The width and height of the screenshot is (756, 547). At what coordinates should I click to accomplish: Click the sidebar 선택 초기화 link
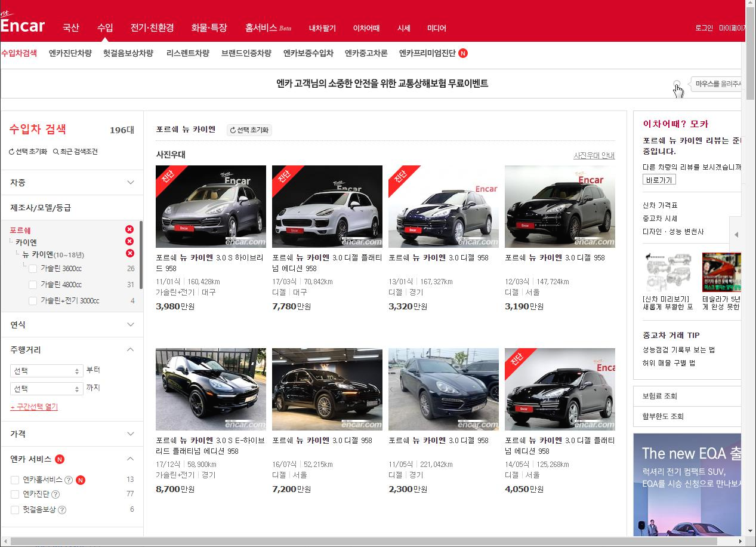pyautogui.click(x=28, y=152)
